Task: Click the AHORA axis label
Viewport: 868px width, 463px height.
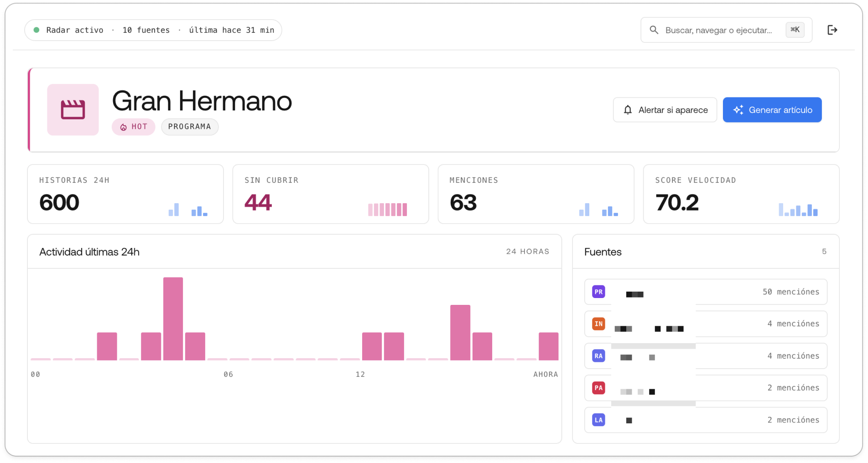Action: pos(546,375)
